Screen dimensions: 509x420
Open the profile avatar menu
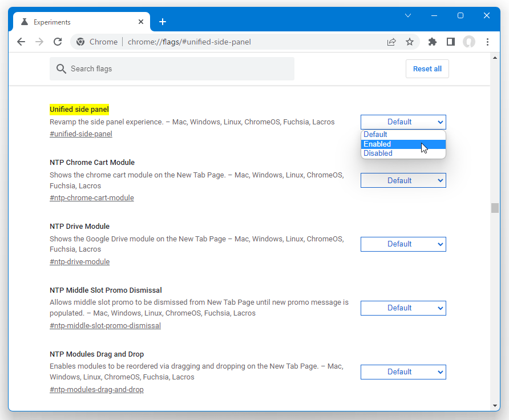(468, 42)
